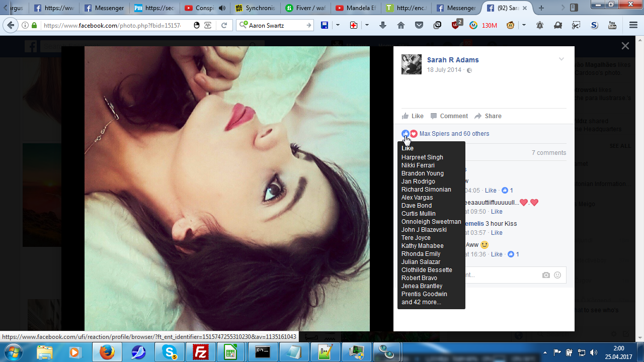Go to the browser home page icon
The height and width of the screenshot is (362, 644).
click(401, 25)
